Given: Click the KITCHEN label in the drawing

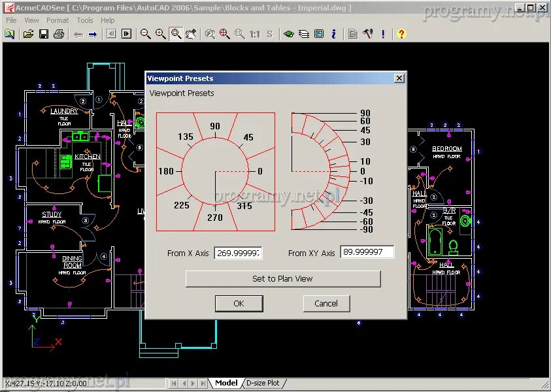Looking at the screenshot, I should click(88, 157).
